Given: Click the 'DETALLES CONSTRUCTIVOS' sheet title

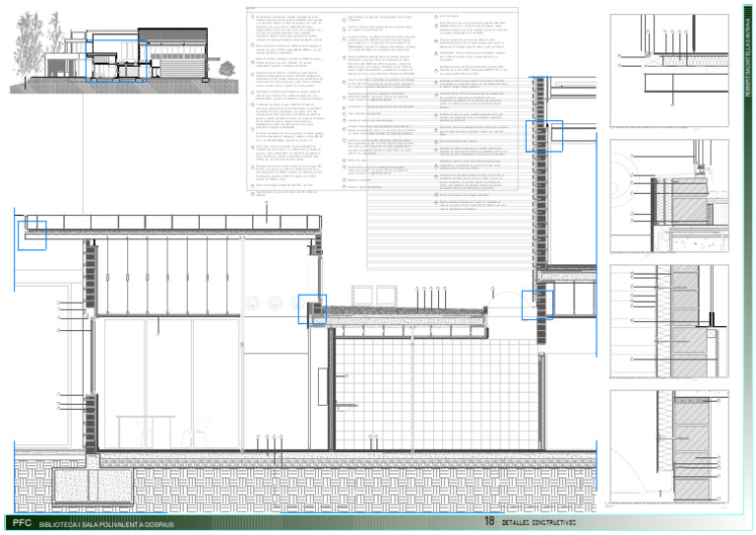Looking at the screenshot, I should pos(538,524).
